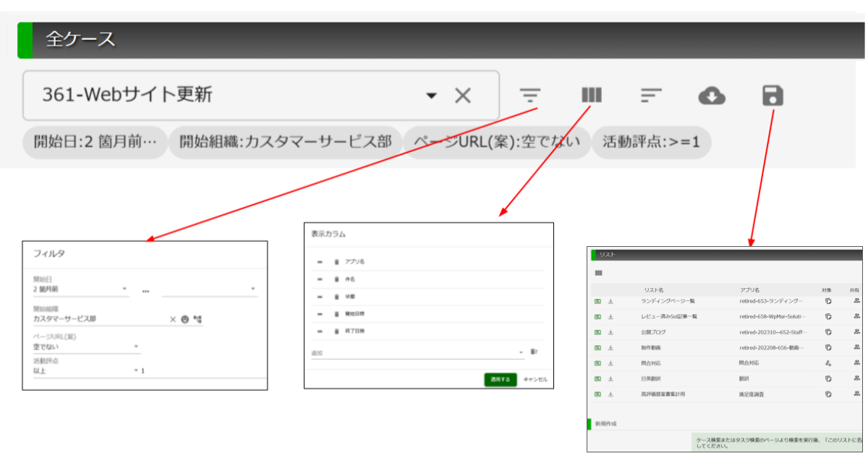This screenshot has height=456, width=868.
Task: Expand the 361-Webサイト更新 app dropdown
Action: (432, 96)
